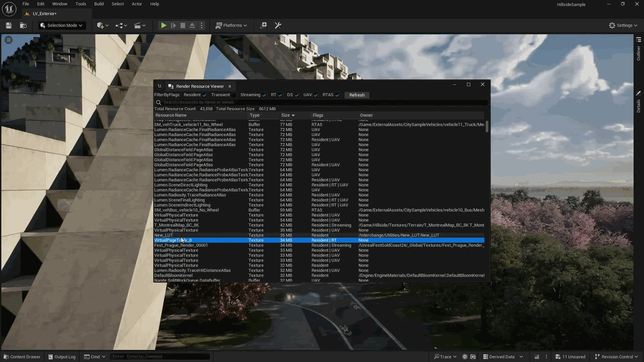Start Play in Editor with the green play button

pyautogui.click(x=163, y=25)
